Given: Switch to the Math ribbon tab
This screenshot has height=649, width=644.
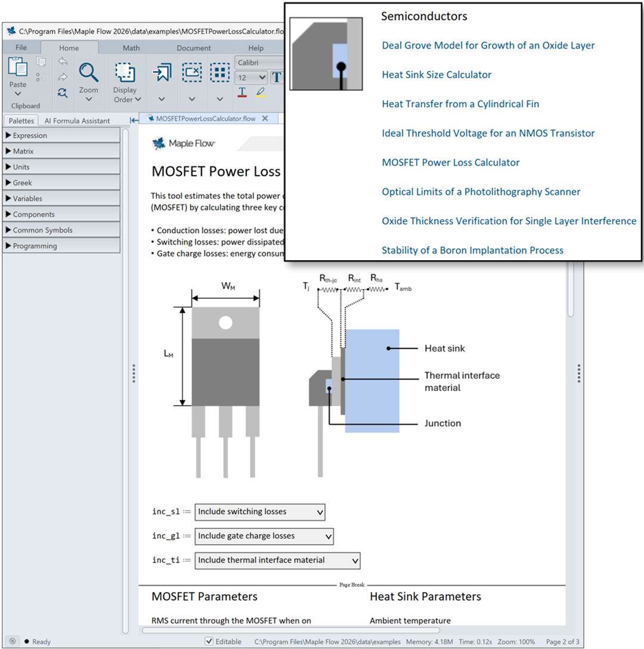Looking at the screenshot, I should (131, 48).
